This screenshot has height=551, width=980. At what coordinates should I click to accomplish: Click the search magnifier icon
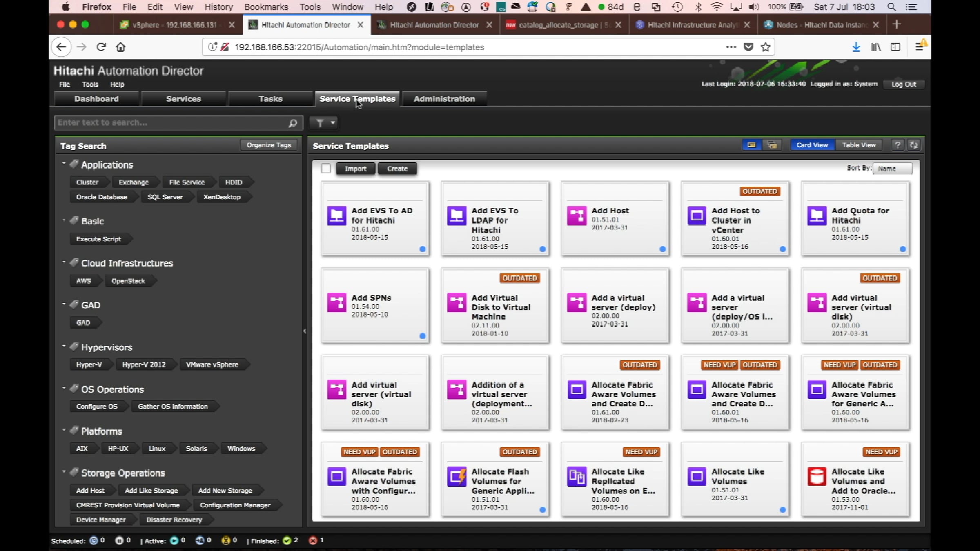tap(292, 123)
